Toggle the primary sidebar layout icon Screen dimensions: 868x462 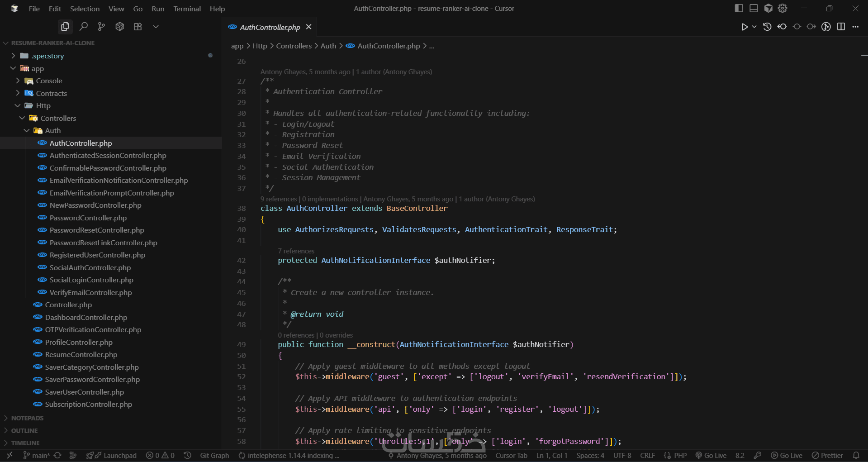pos(739,8)
